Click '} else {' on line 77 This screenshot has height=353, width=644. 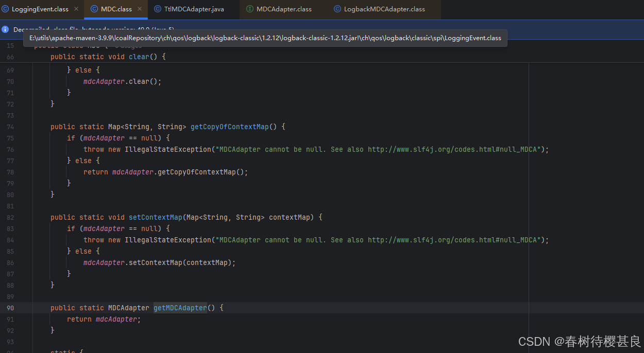pyautogui.click(x=83, y=161)
